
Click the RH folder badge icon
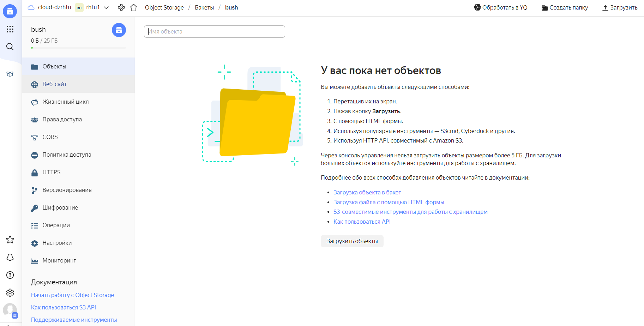79,7
